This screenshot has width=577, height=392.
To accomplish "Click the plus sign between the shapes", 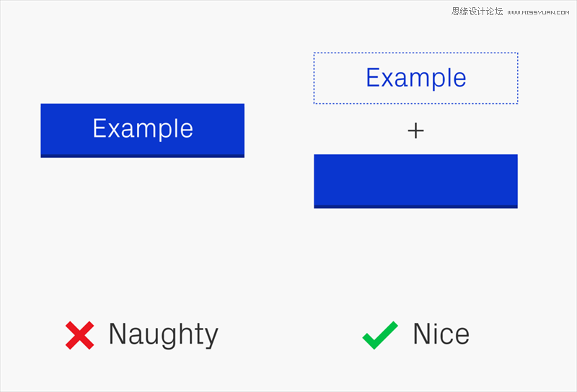I will click(416, 131).
